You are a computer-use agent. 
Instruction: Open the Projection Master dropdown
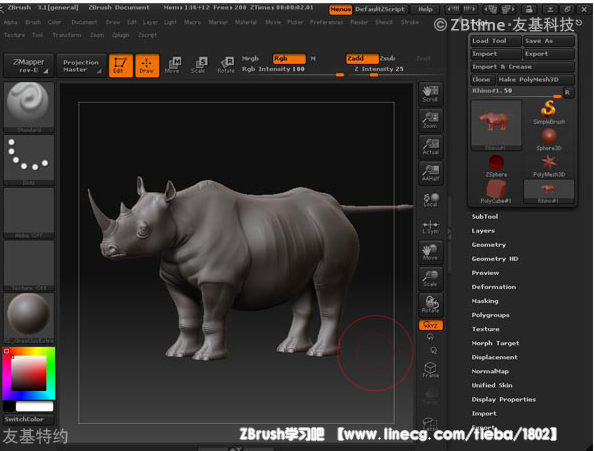point(81,65)
